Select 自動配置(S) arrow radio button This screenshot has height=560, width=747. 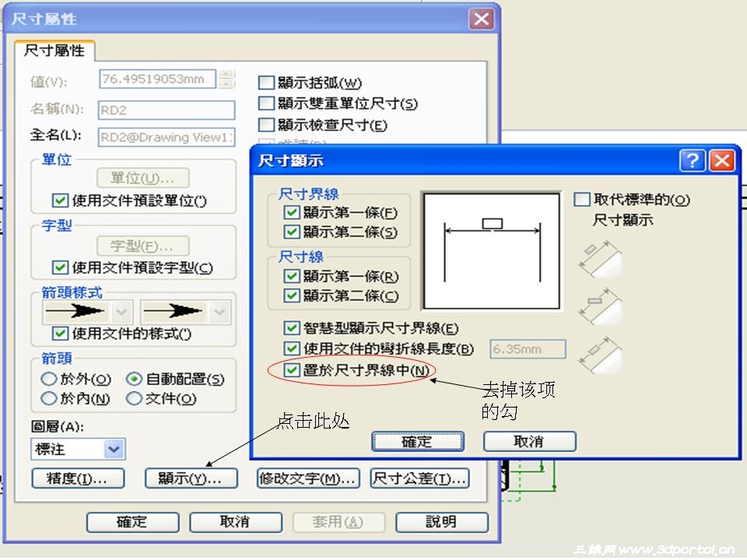click(x=135, y=379)
